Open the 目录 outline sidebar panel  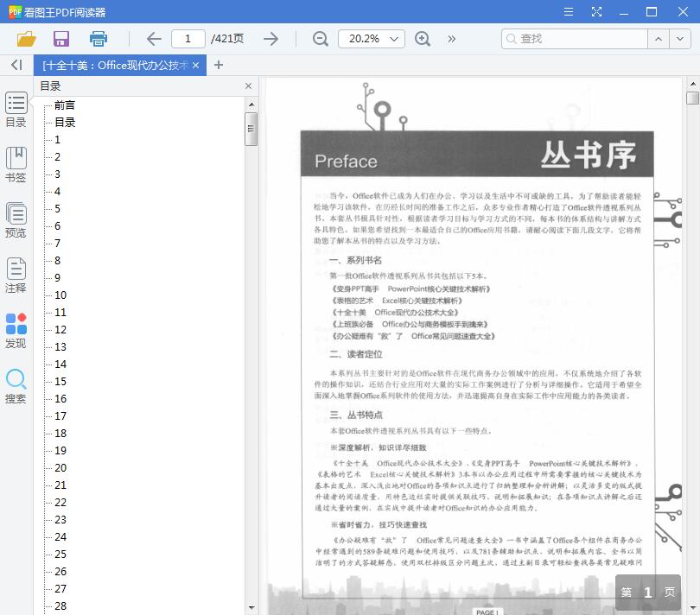[16, 110]
